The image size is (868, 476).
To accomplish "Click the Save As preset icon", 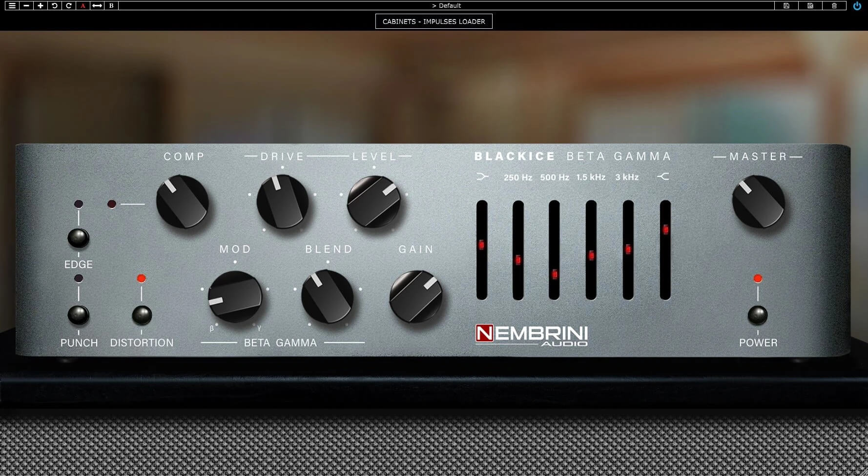I will point(810,6).
